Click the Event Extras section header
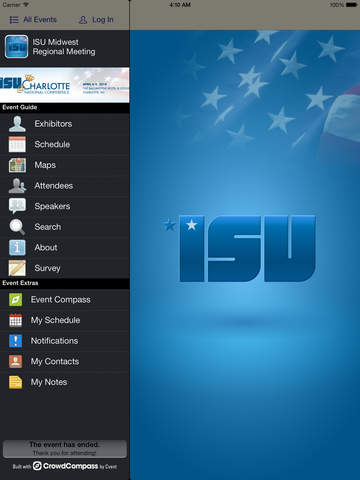This screenshot has height=480, width=360. click(x=65, y=283)
